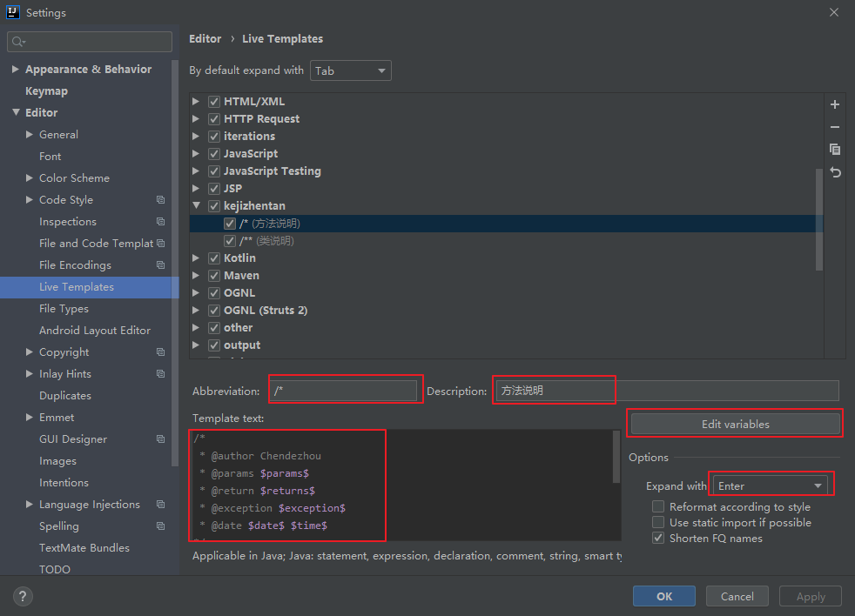Open help with question mark icon
The width and height of the screenshot is (855, 616).
pos(23,596)
